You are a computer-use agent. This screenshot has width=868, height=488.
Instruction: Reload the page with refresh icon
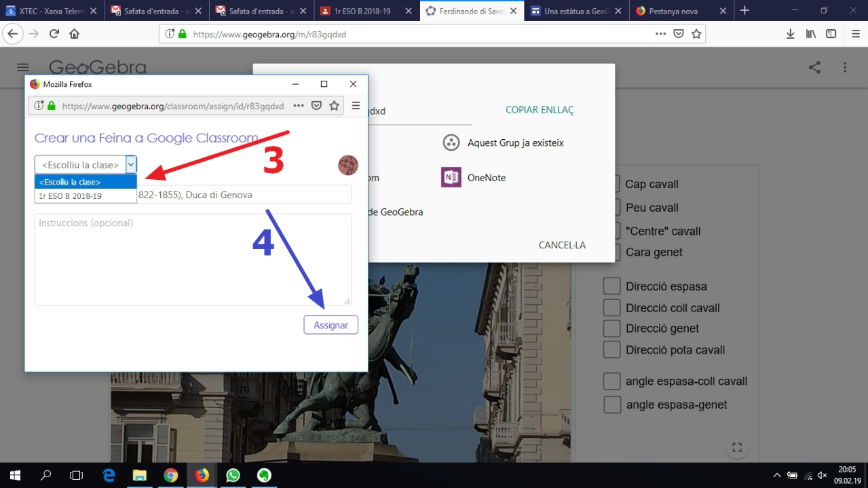54,34
